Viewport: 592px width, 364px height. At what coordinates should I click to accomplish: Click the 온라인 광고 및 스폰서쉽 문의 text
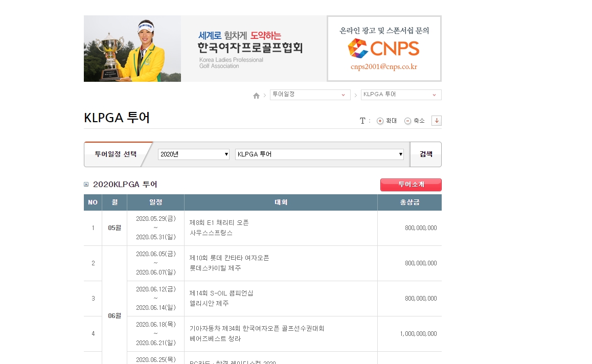point(384,31)
